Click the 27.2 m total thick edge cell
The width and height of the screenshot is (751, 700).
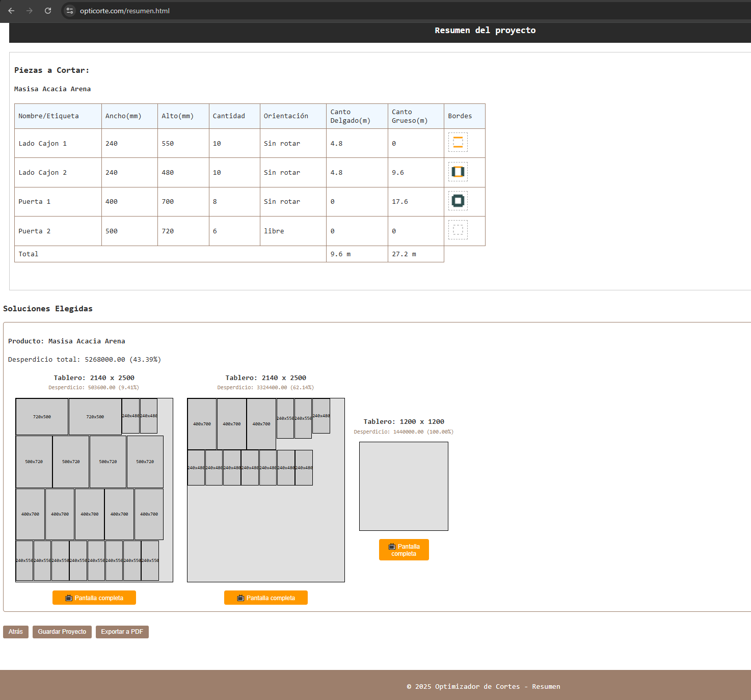point(416,254)
